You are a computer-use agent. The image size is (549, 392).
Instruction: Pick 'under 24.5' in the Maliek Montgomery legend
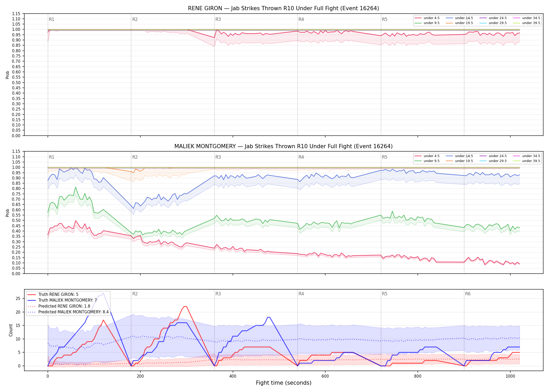click(493, 156)
